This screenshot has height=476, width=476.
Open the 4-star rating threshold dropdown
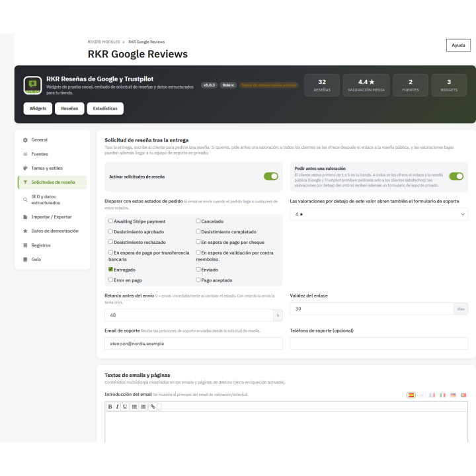click(379, 214)
